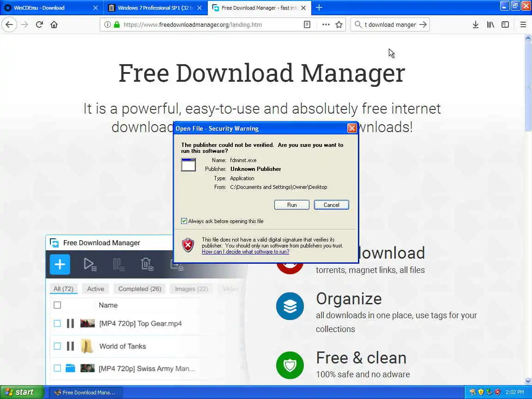The width and height of the screenshot is (532, 399).
Task: Open a new browser tab
Action: (319, 7)
